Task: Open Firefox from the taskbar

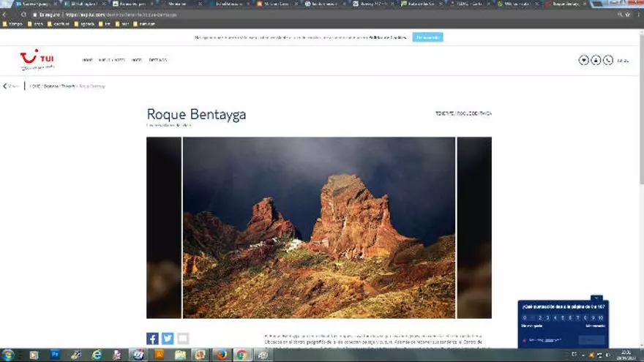Action: click(221, 355)
